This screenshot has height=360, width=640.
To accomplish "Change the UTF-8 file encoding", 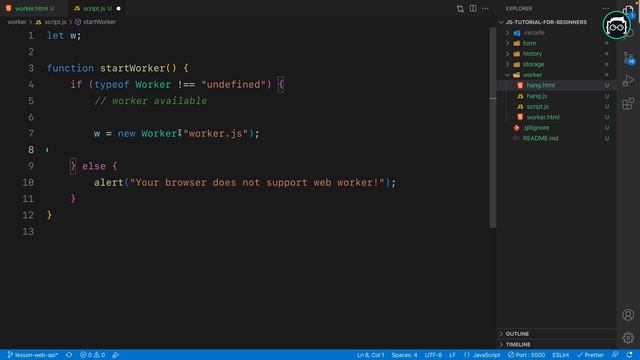I will [x=433, y=355].
